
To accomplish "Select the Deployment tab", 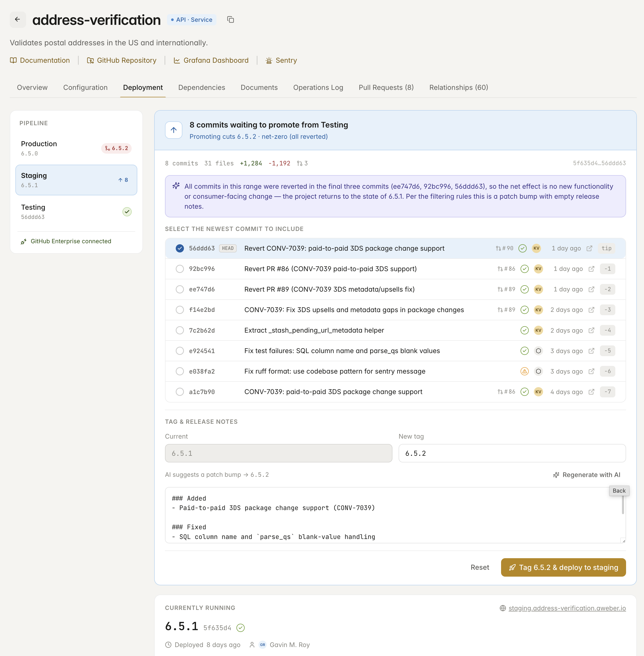I will coord(143,87).
